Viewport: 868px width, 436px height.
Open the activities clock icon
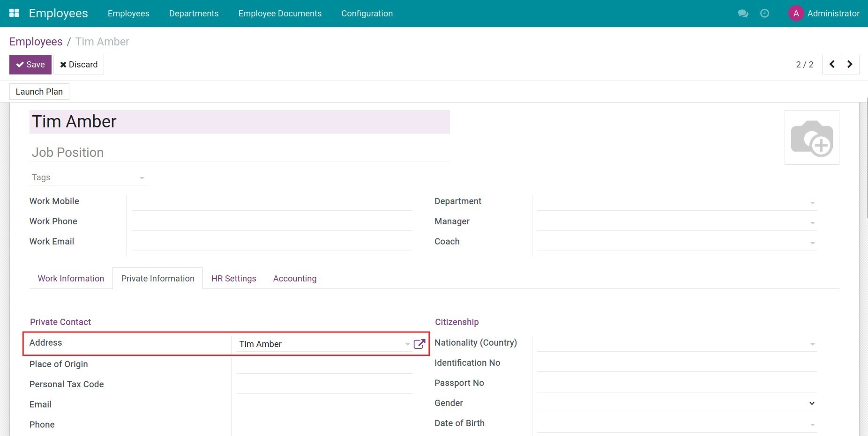pos(765,13)
